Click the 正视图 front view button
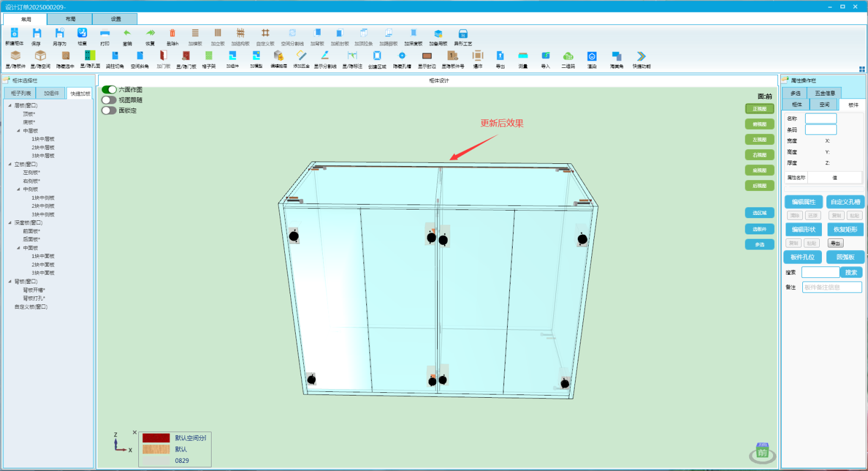This screenshot has width=868, height=471. coord(759,109)
